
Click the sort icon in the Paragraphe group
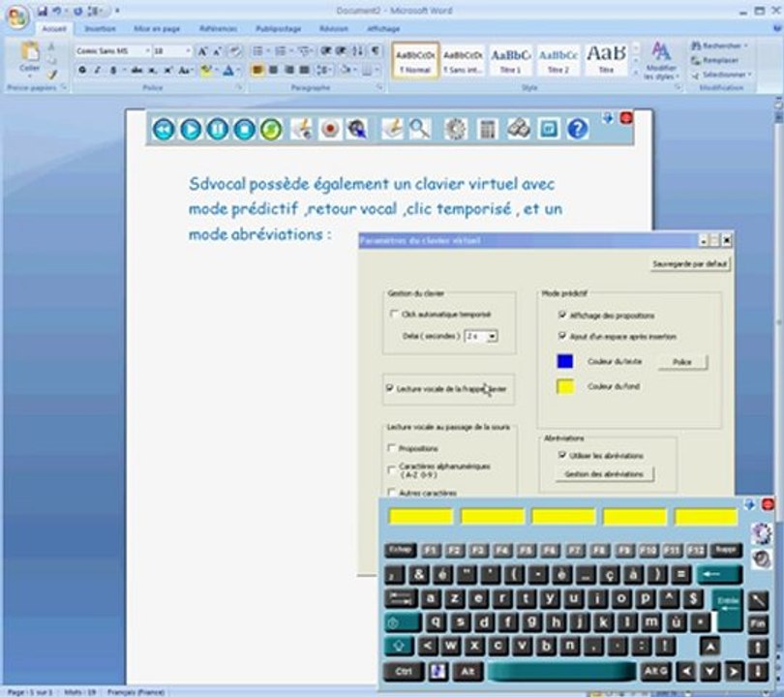pos(358,50)
